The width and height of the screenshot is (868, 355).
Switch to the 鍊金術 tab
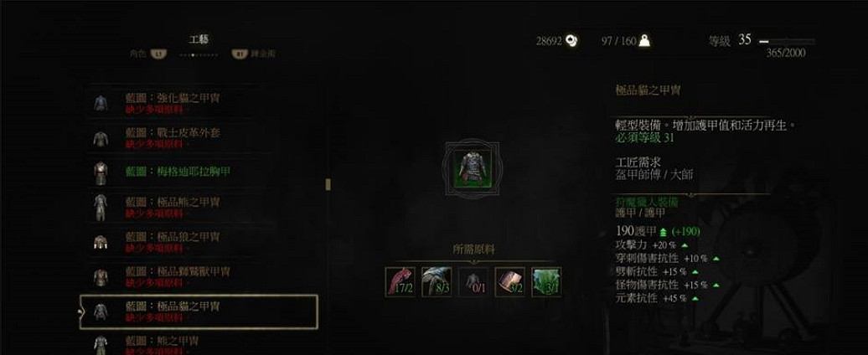(x=254, y=54)
